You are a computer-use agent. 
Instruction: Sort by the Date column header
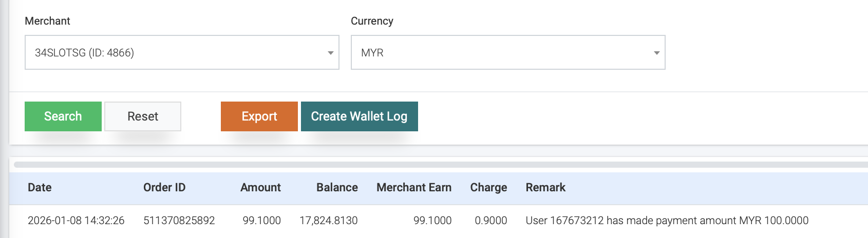pos(40,188)
